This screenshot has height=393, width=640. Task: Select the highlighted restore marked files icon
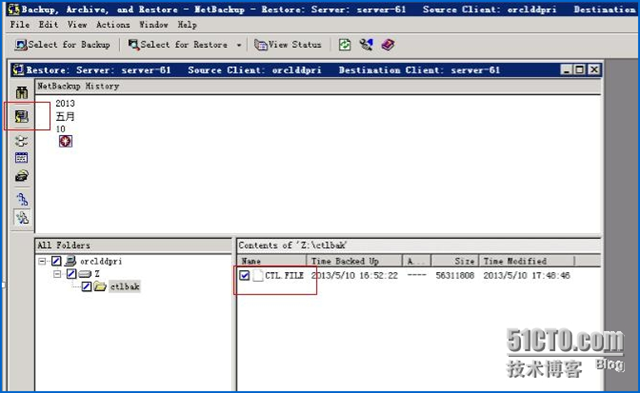click(22, 117)
